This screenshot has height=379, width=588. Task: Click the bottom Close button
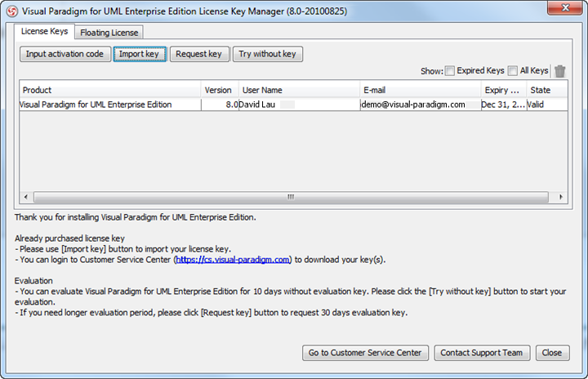(552, 353)
